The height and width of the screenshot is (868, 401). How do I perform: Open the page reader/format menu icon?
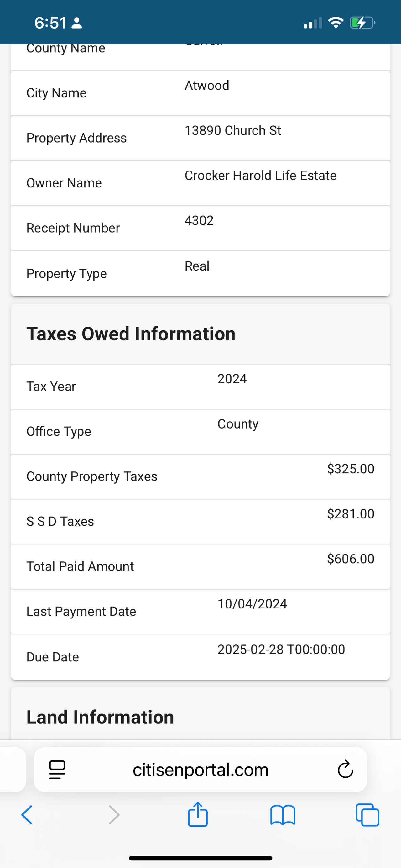(57, 770)
